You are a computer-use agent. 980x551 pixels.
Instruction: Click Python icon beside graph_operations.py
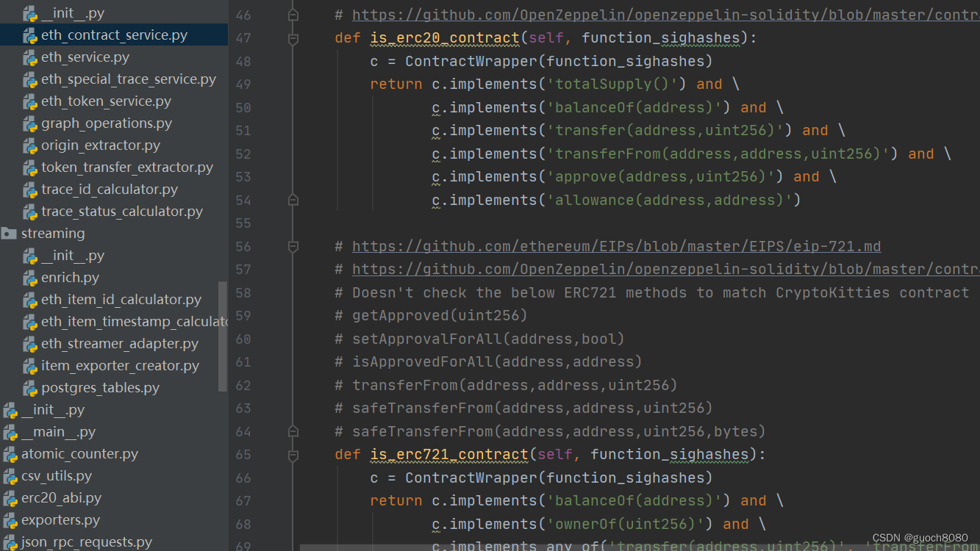pos(30,123)
